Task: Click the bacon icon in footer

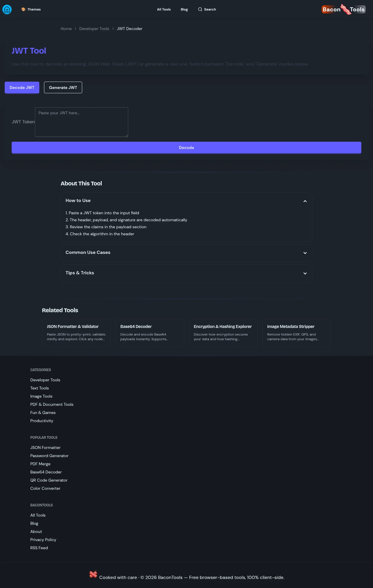Action: pyautogui.click(x=93, y=574)
